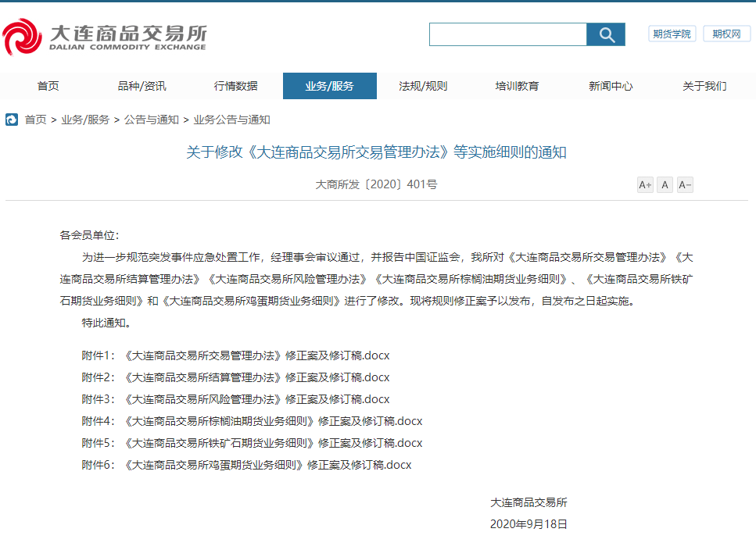This screenshot has height=550, width=756.
Task: Click the notice title 关于修改…实施细则的通知
Action: [x=376, y=152]
